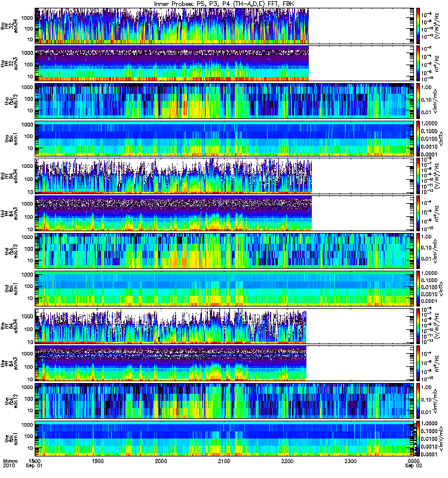This screenshot has height=478, width=448.
Task: Click the 'nT²/Hz' unit label of the scm3
Action: (437, 364)
